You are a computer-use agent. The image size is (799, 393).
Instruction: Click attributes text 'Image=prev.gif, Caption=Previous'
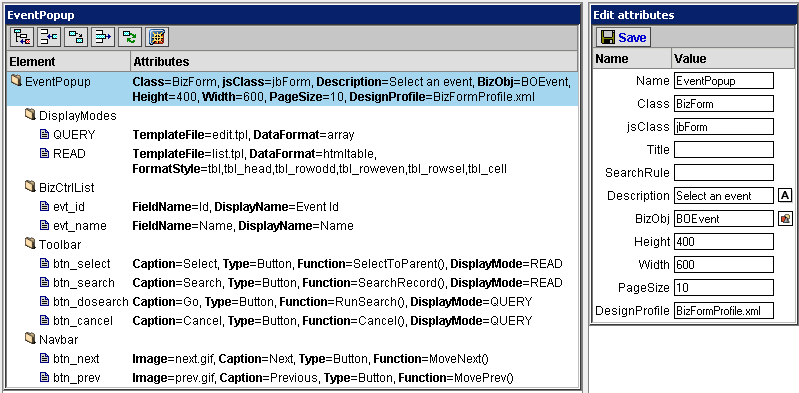click(x=225, y=378)
